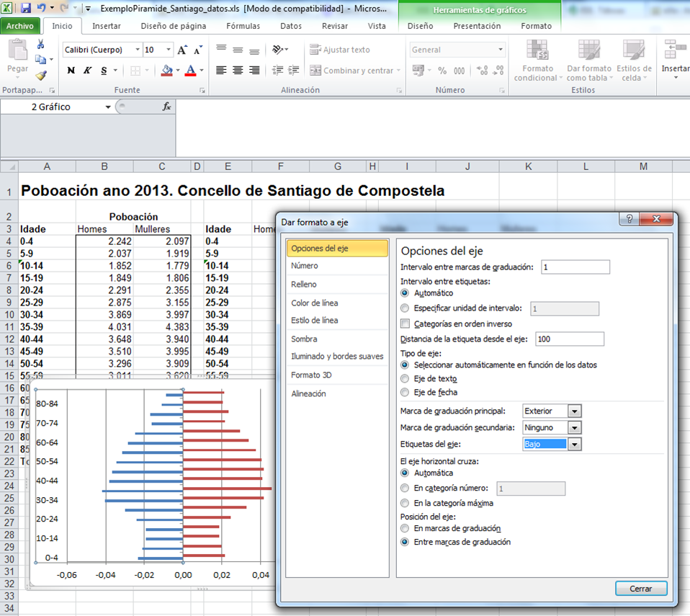Click the font color red A icon
The height and width of the screenshot is (616, 690).
(x=190, y=71)
